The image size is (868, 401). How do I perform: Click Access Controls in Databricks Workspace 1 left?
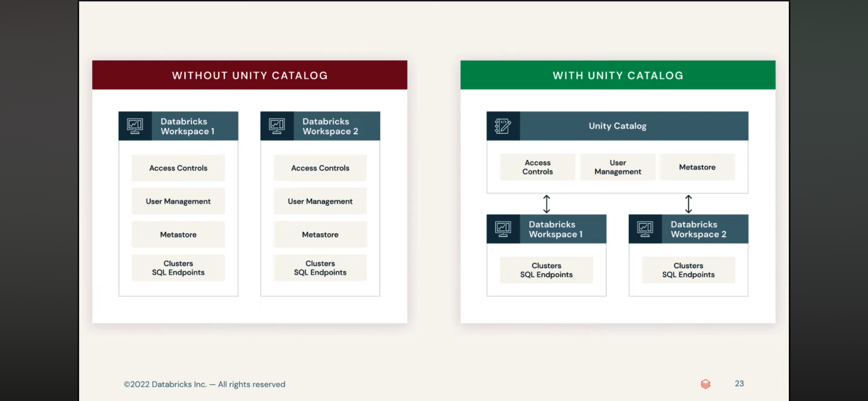pyautogui.click(x=178, y=168)
